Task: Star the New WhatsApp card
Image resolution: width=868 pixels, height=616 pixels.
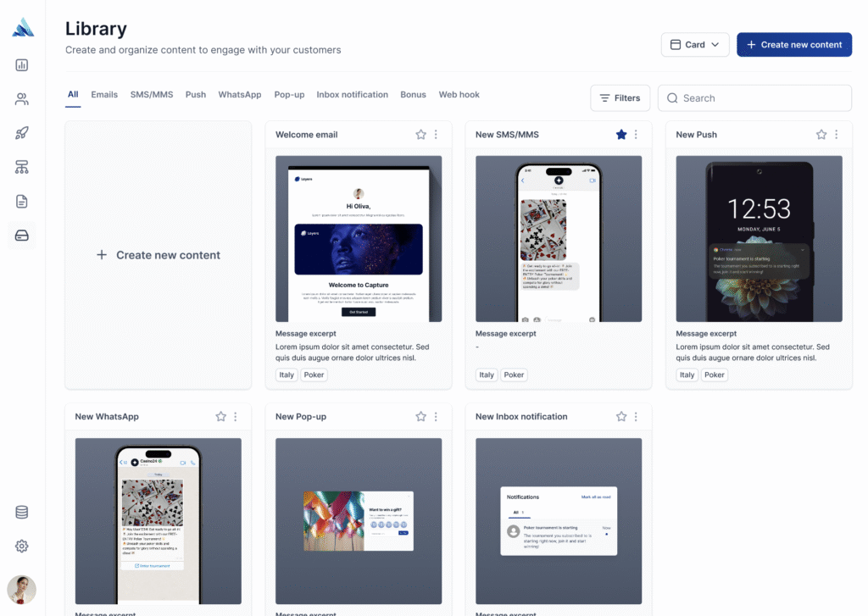Action: tap(221, 417)
